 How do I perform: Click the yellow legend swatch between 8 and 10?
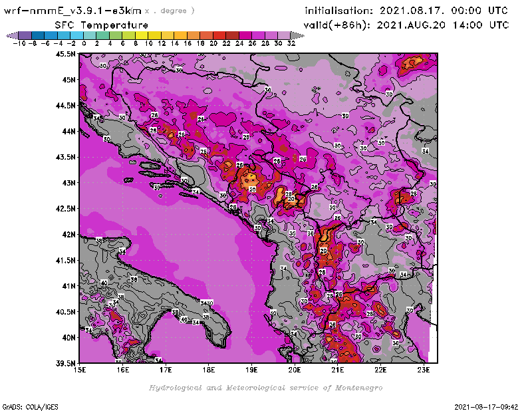click(x=142, y=36)
